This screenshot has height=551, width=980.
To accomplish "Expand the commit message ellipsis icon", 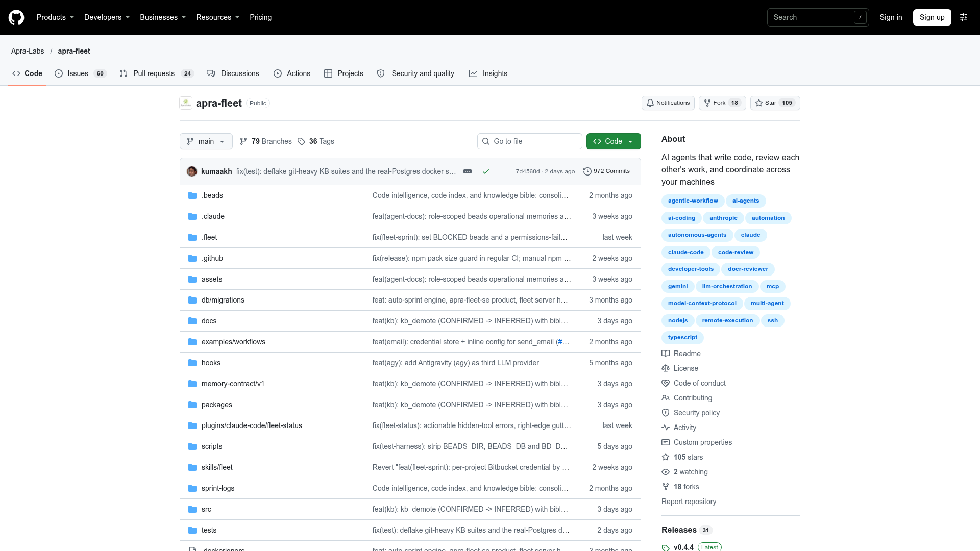I will pos(468,171).
